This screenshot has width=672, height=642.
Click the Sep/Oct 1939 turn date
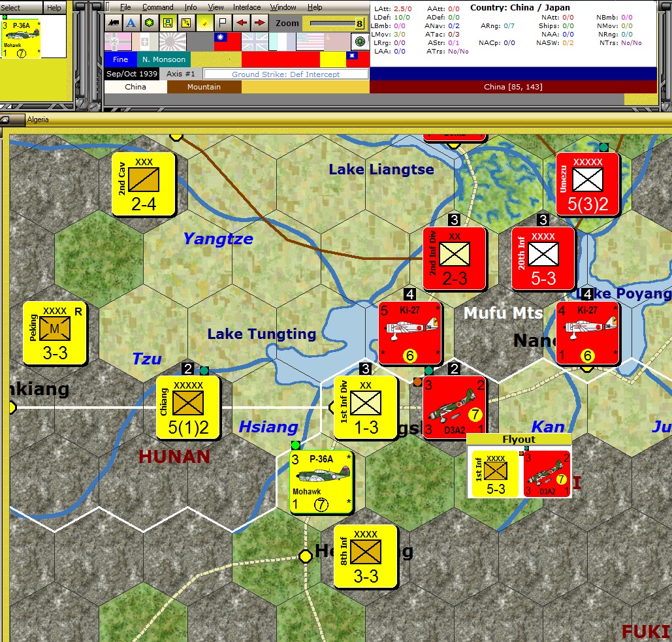click(x=131, y=74)
